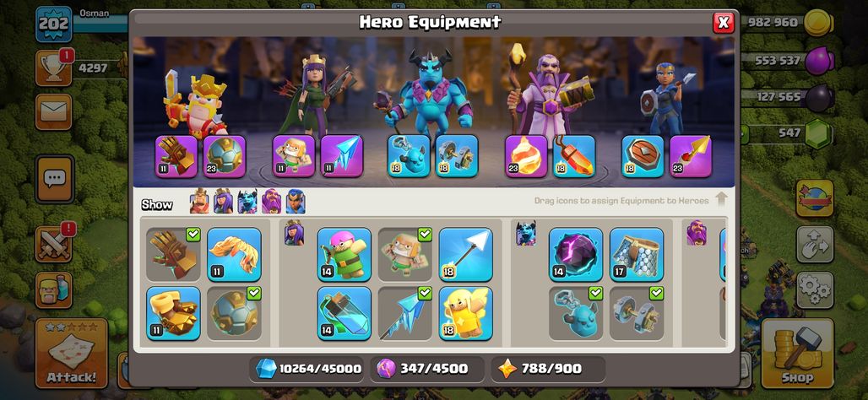
Task: Toggle Royal Champion filter in Show row
Action: pos(296,202)
